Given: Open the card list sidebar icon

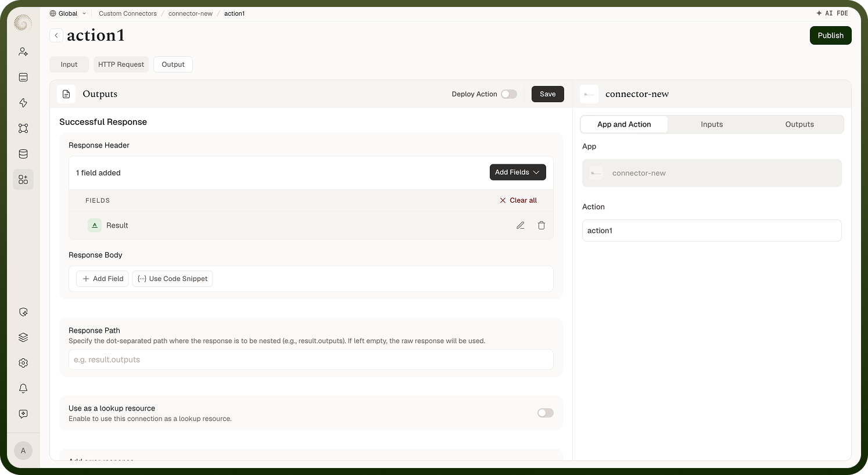Looking at the screenshot, I should pos(23,77).
